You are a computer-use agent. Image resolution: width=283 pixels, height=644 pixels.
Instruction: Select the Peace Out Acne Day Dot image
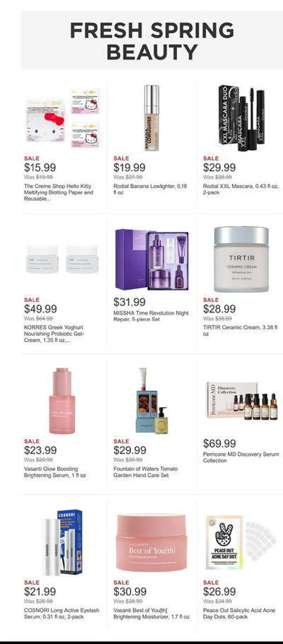pos(241,542)
